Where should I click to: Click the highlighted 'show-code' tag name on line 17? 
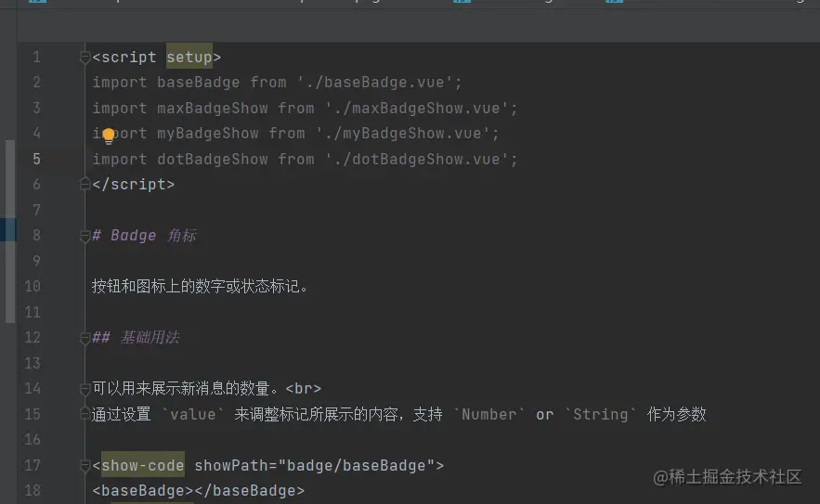[x=143, y=465]
